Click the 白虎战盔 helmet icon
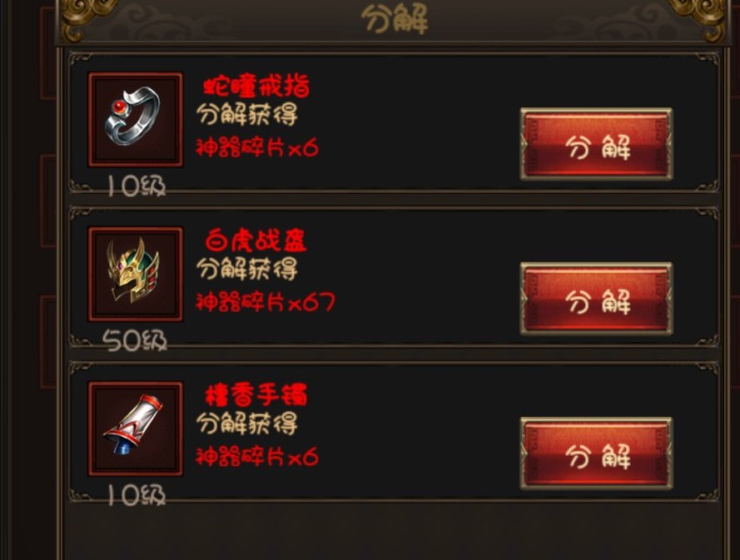This screenshot has width=740, height=560. 136,274
